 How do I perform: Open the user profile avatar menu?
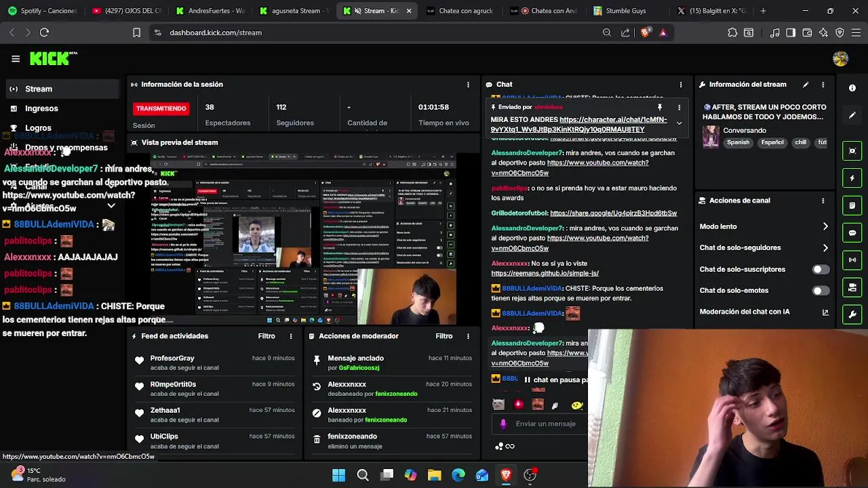coord(840,59)
